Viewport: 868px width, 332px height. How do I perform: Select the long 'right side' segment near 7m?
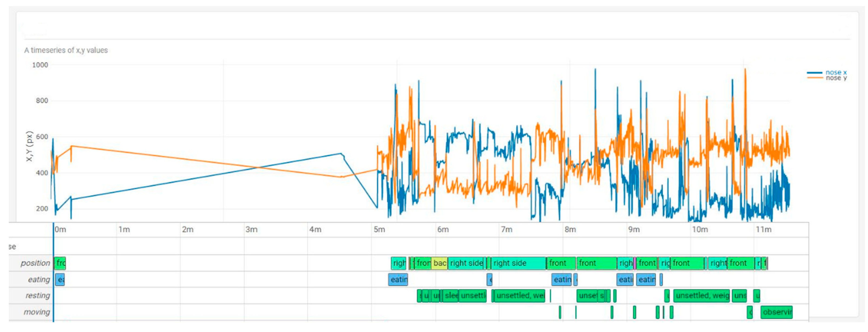pyautogui.click(x=518, y=263)
